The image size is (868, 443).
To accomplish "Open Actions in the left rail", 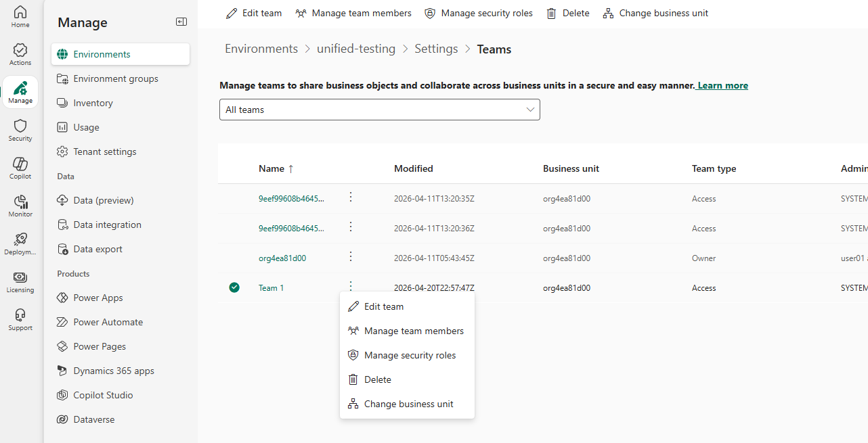I will click(x=20, y=55).
